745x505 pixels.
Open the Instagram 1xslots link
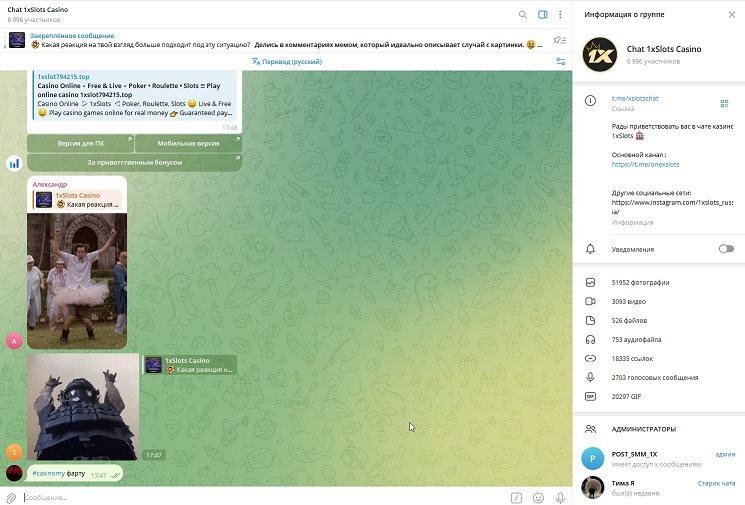pyautogui.click(x=672, y=207)
